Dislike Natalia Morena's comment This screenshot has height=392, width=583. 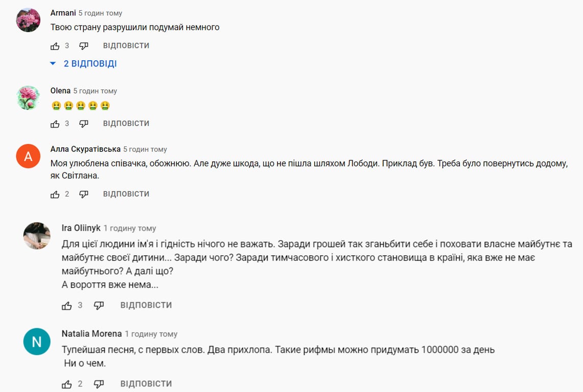tap(99, 384)
